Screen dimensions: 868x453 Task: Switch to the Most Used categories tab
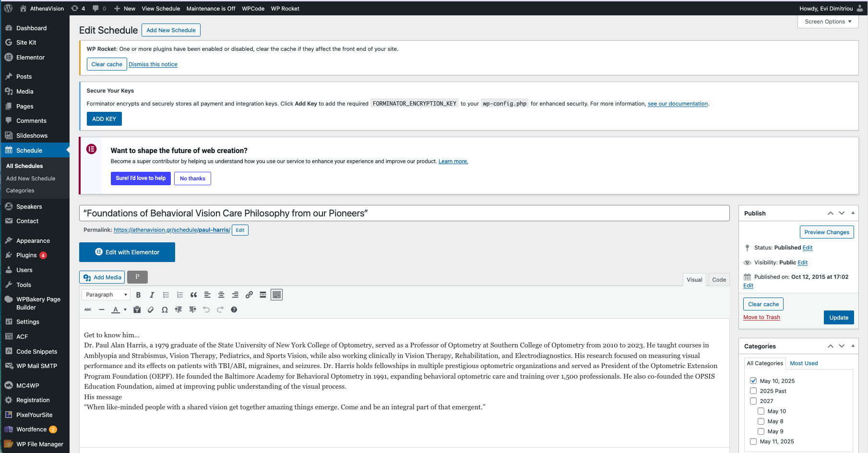click(x=804, y=363)
